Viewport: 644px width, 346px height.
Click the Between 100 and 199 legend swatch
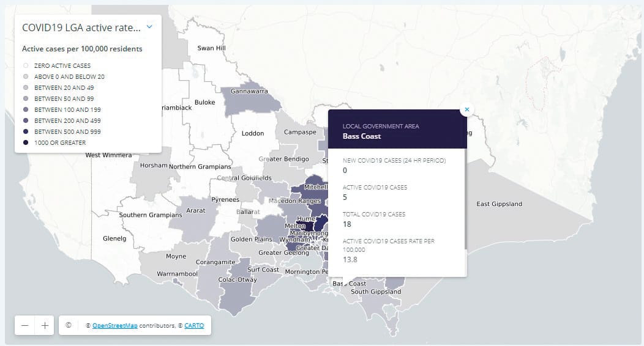point(26,110)
